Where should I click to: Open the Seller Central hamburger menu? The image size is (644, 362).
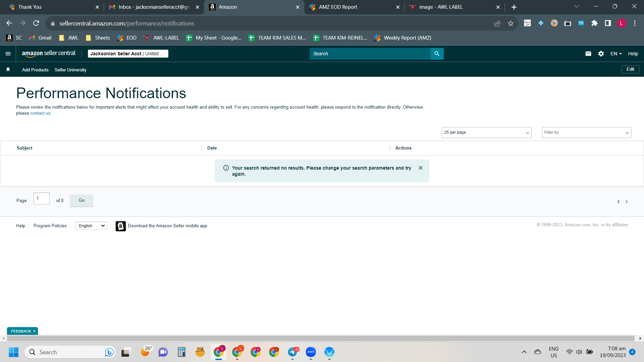8,54
